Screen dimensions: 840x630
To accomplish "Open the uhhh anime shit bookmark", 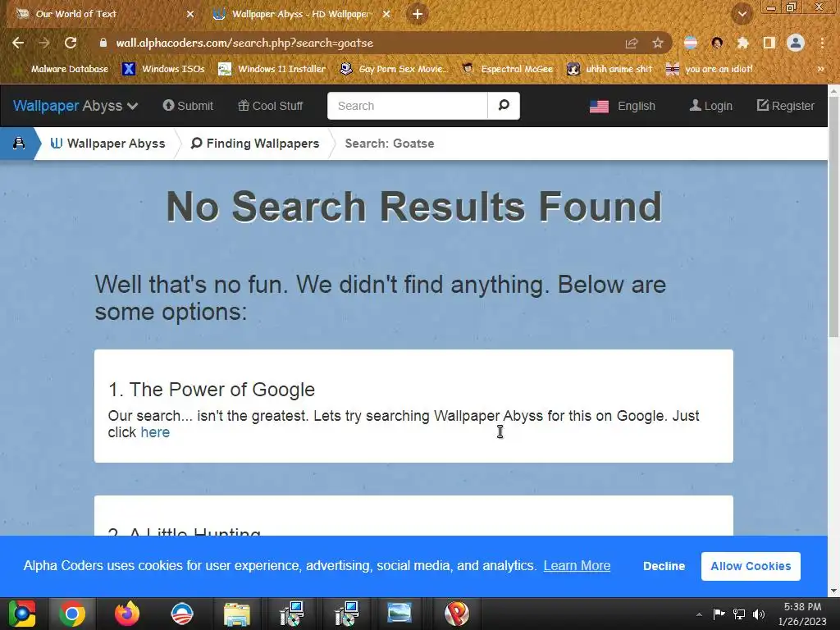I will pyautogui.click(x=609, y=69).
